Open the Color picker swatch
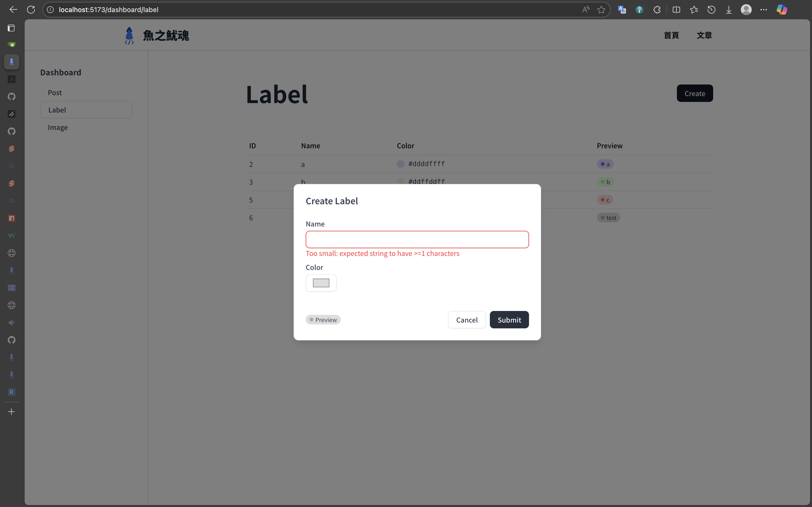Viewport: 812px width, 507px height. (x=321, y=283)
